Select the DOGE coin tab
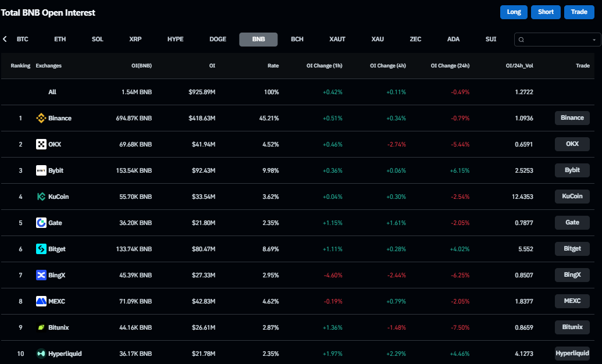The image size is (602, 364). pos(218,40)
